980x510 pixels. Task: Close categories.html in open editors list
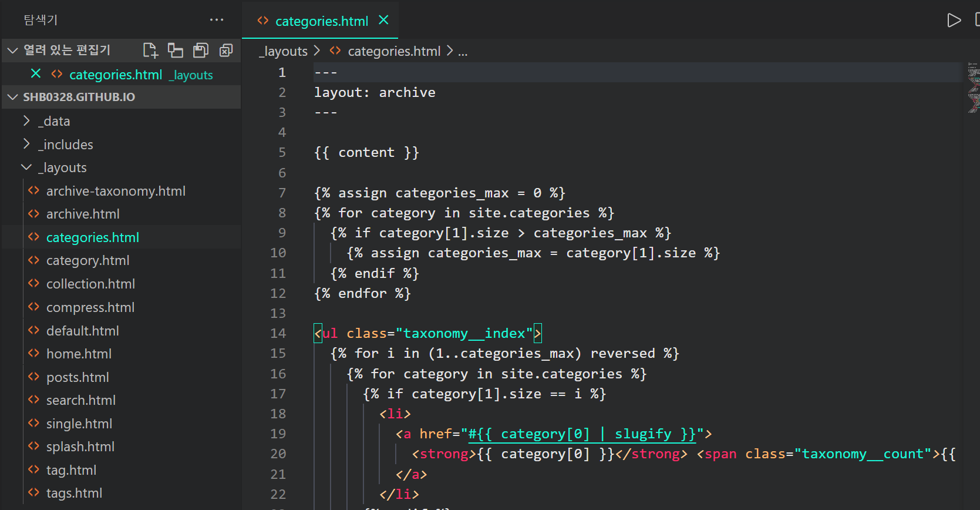[x=36, y=74]
